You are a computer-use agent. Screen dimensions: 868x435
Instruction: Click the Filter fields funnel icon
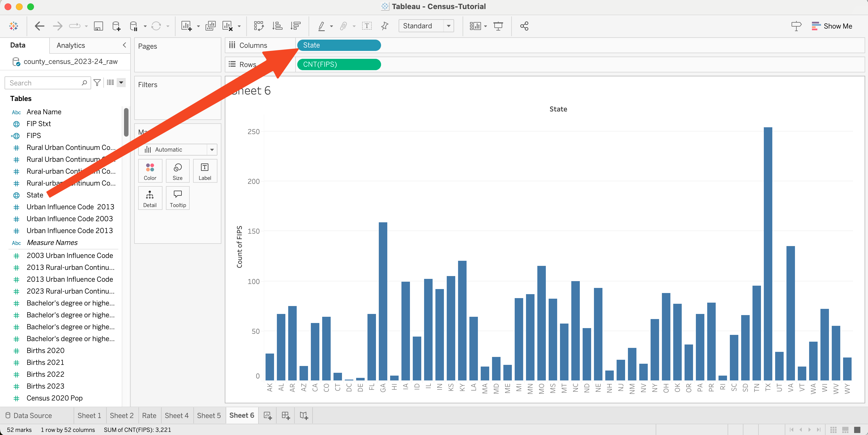pyautogui.click(x=97, y=83)
